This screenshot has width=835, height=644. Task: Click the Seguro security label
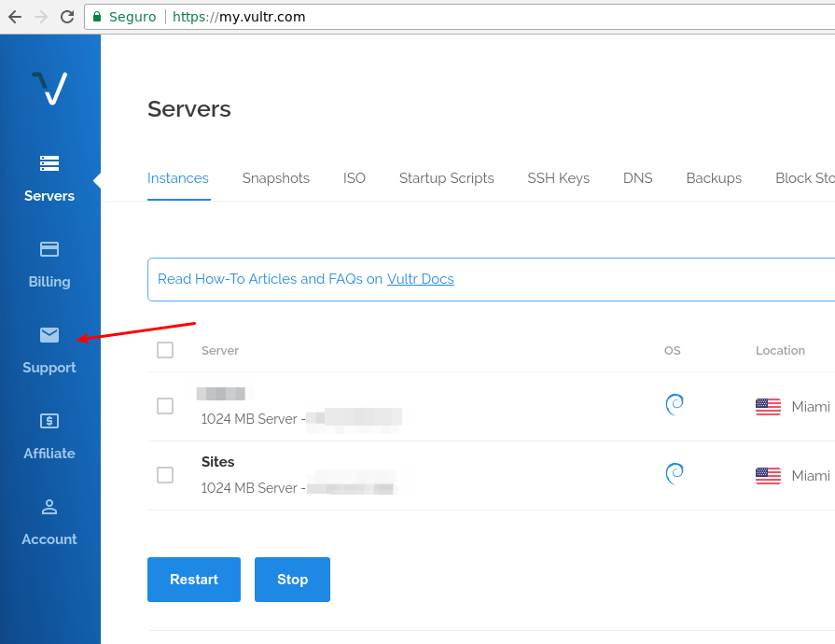[x=132, y=17]
